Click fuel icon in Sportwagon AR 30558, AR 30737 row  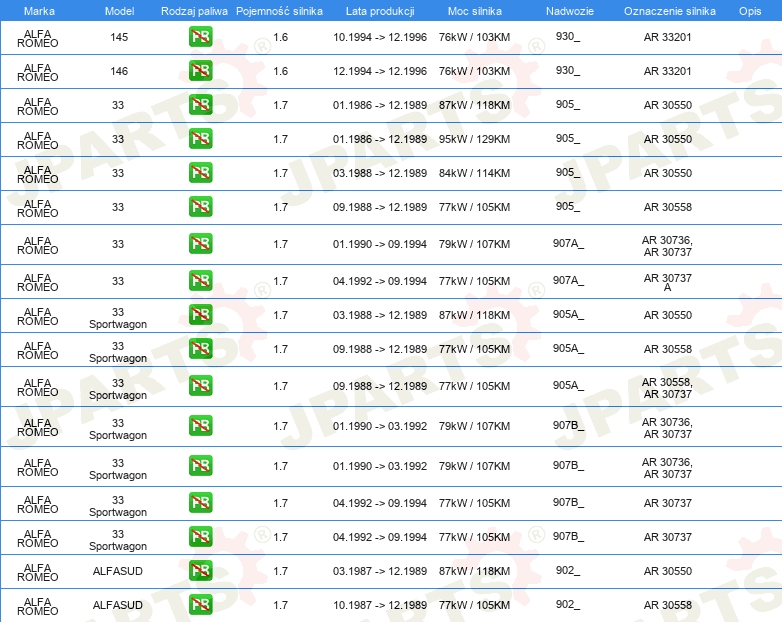click(200, 386)
